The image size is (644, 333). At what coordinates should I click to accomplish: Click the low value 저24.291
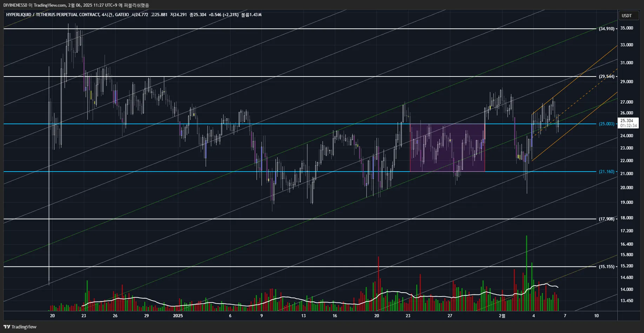click(x=178, y=15)
